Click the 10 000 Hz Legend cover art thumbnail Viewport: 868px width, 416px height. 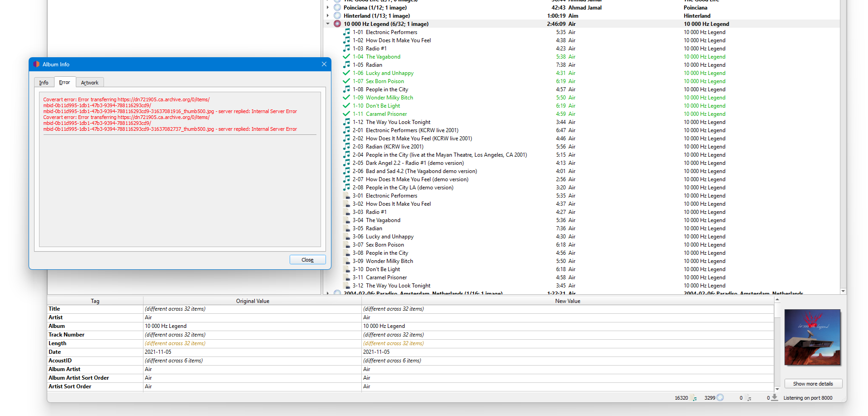pyautogui.click(x=812, y=337)
